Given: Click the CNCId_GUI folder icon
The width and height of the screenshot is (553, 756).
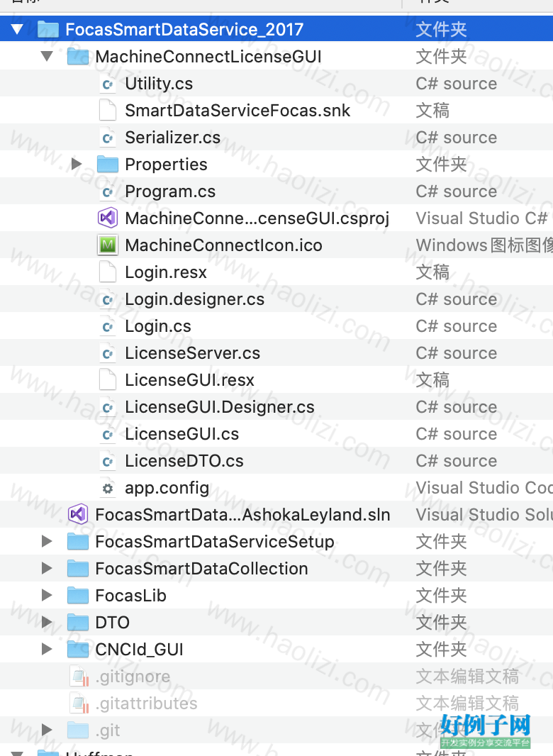Looking at the screenshot, I should pyautogui.click(x=77, y=650).
